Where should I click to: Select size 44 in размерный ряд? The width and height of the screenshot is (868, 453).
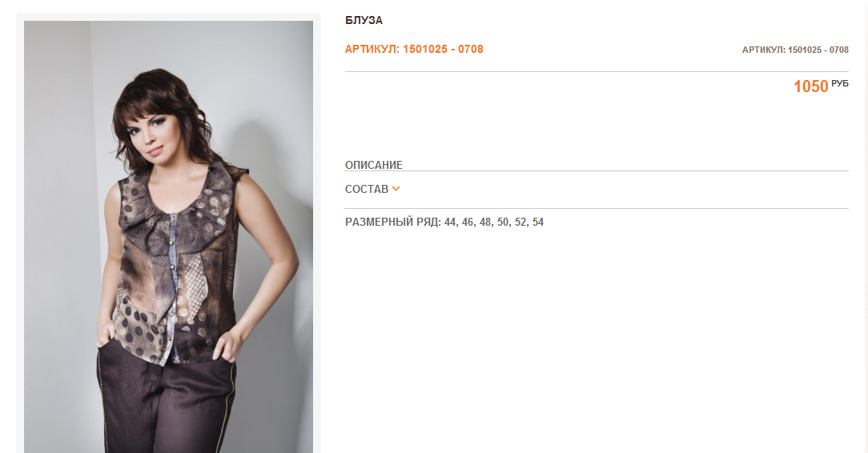(450, 222)
